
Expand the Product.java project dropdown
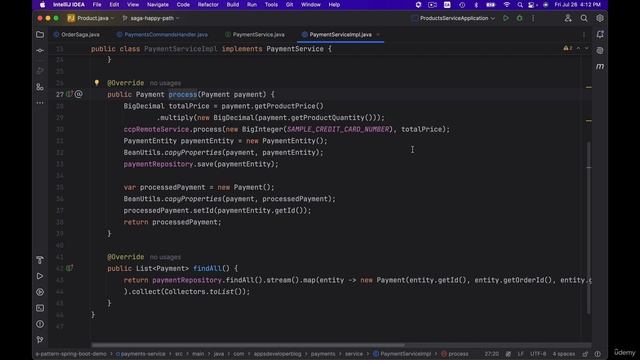tap(91, 18)
